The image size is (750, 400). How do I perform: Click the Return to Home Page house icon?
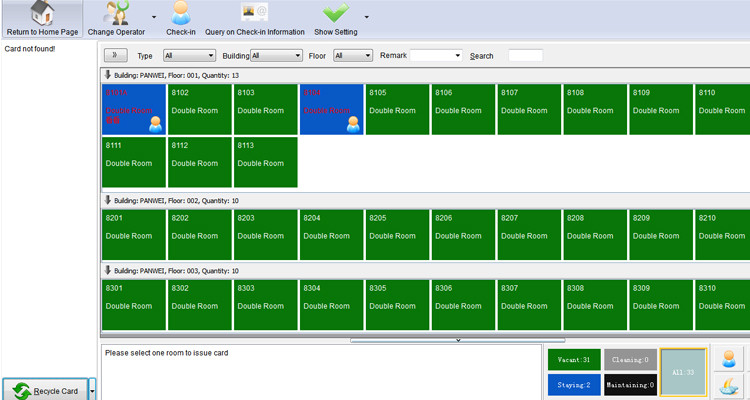[42, 13]
